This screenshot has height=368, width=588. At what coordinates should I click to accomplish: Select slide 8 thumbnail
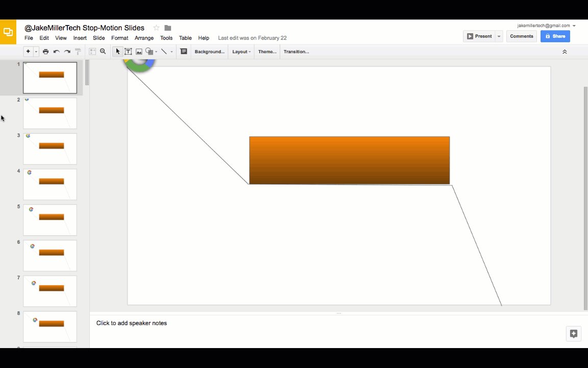(50, 327)
